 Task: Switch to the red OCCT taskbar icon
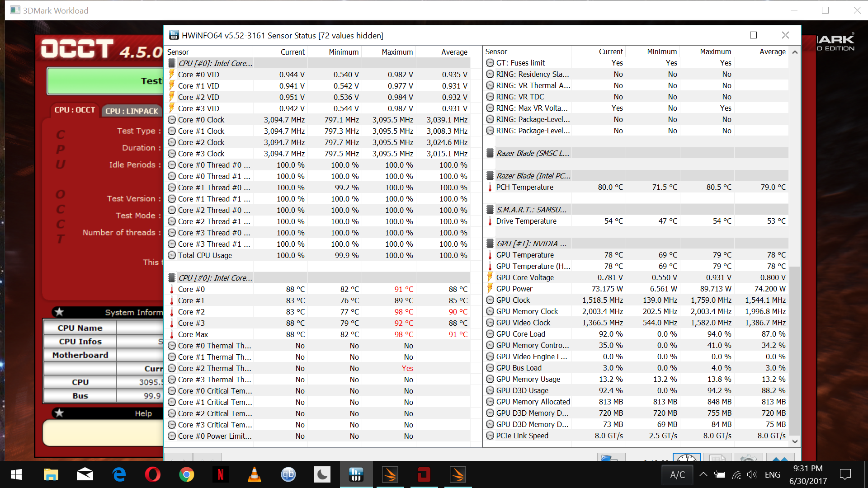click(424, 474)
